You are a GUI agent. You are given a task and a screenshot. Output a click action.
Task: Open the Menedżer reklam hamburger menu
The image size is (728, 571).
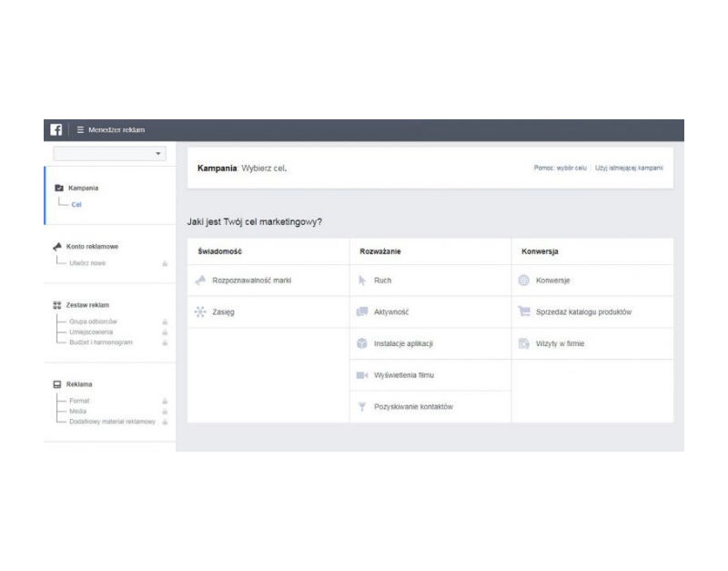pyautogui.click(x=80, y=130)
